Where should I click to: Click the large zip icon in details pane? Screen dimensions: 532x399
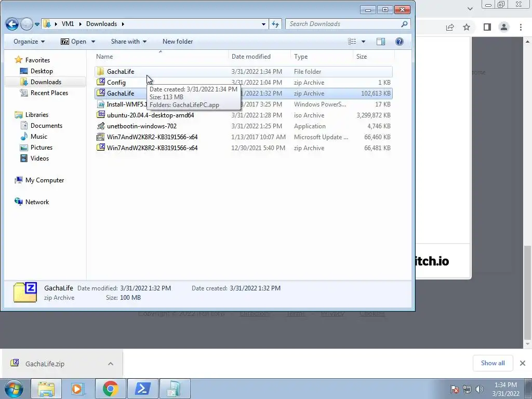coord(25,292)
